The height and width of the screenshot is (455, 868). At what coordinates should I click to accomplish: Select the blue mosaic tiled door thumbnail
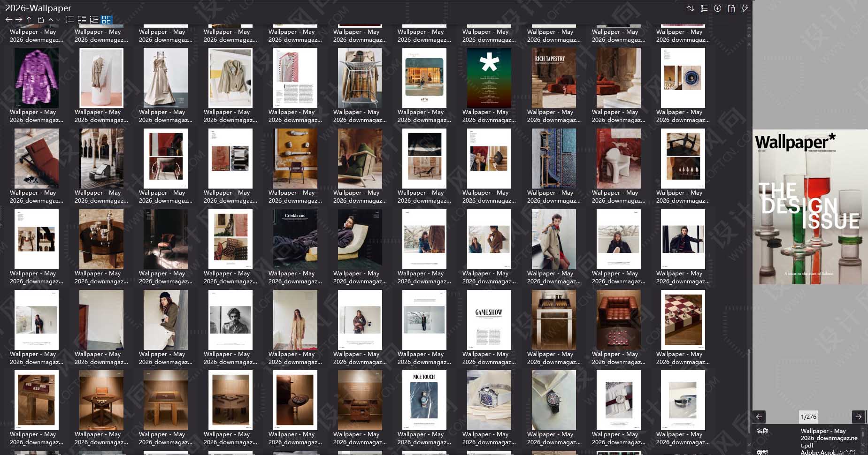[554, 159]
